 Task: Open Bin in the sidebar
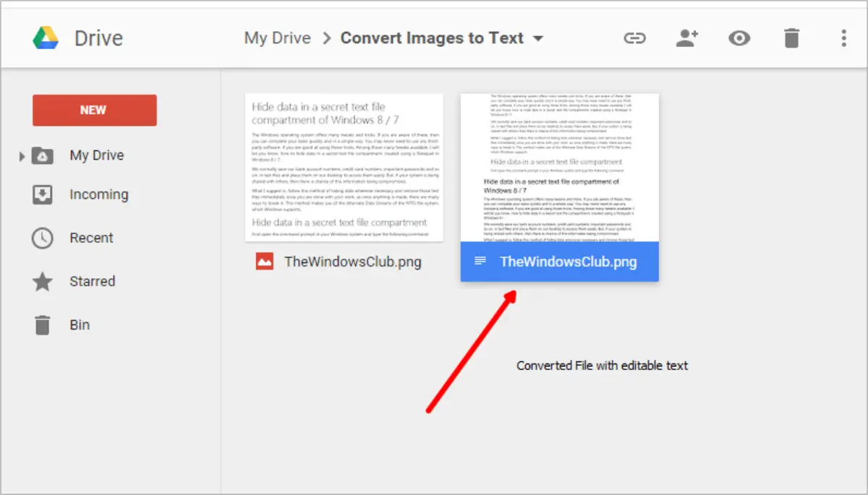coord(80,324)
